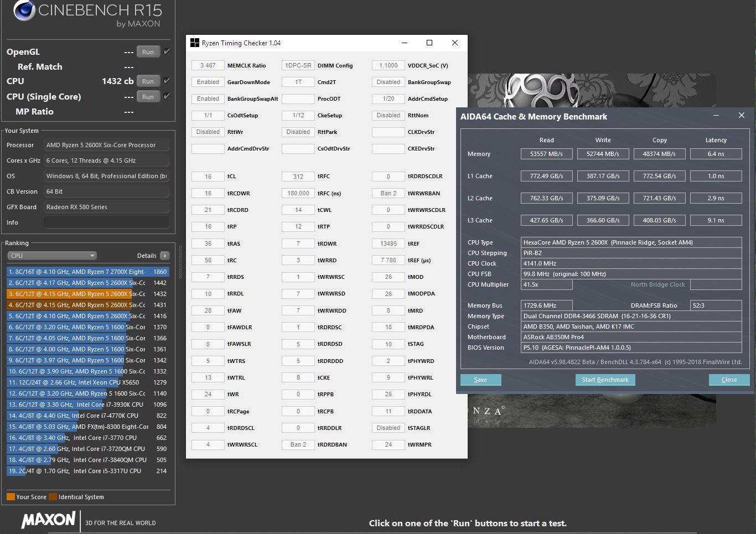Run the OpenGL test in Cinebench

point(148,52)
